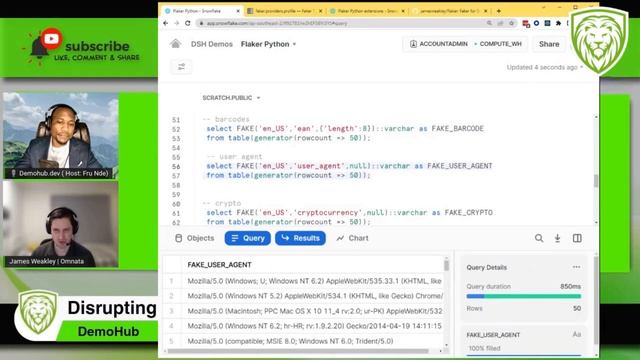
Task: Click the red browser extension icon
Action: (x=526, y=24)
